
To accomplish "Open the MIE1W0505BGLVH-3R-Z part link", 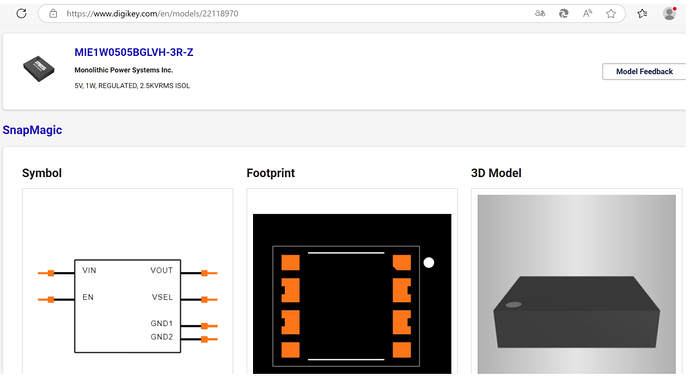I will click(x=134, y=52).
